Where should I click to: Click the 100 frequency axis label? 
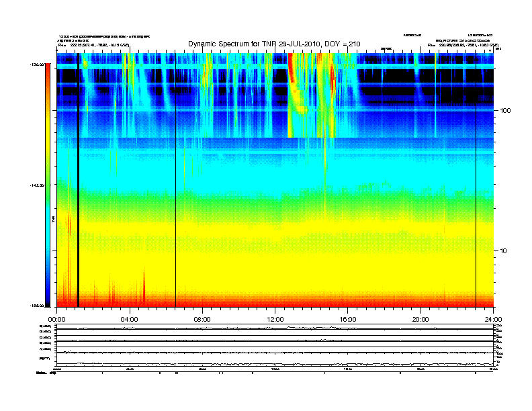click(505, 111)
